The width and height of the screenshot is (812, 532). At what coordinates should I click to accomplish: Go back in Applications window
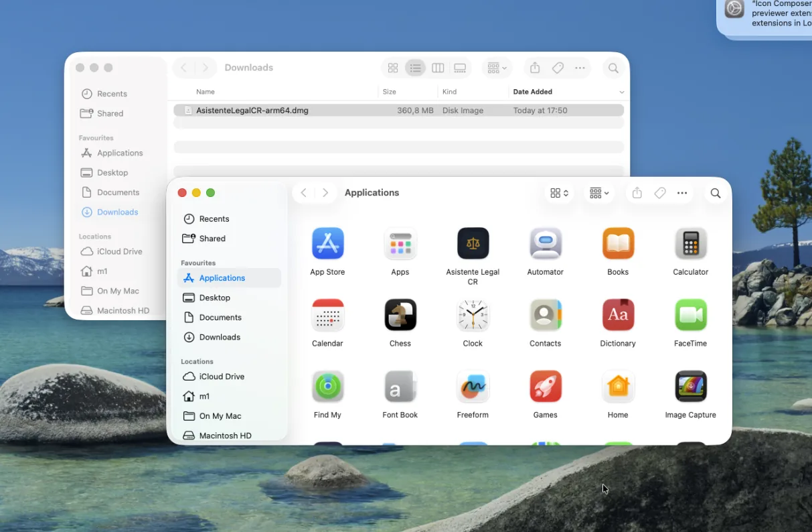tap(304, 193)
